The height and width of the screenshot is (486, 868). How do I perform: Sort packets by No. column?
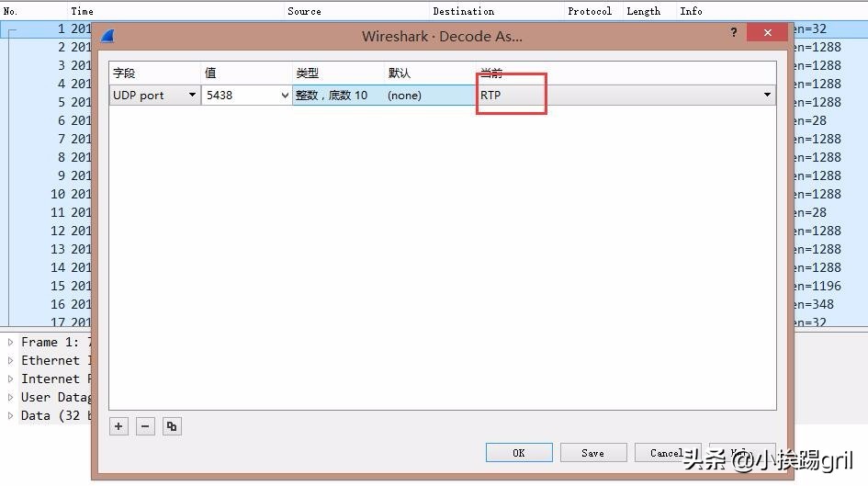33,11
